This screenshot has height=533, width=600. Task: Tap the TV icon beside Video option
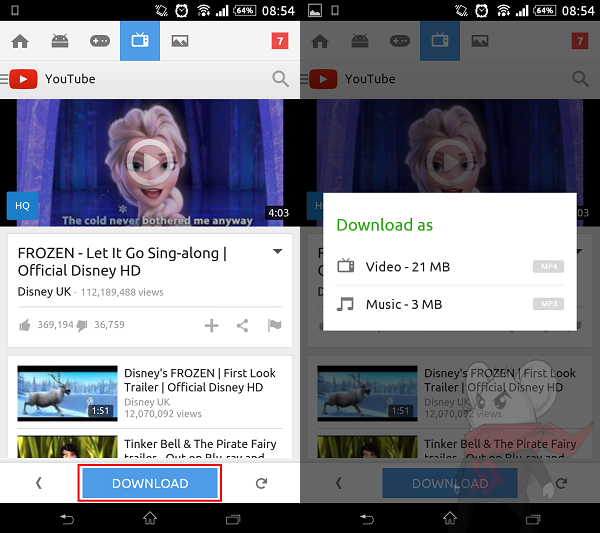[346, 266]
